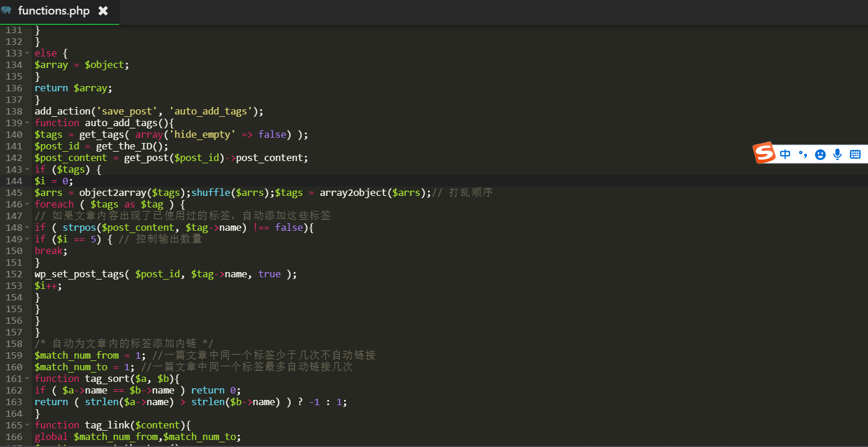Click the Sogou input method logo
Viewport: 868px width, 447px height.
point(765,153)
